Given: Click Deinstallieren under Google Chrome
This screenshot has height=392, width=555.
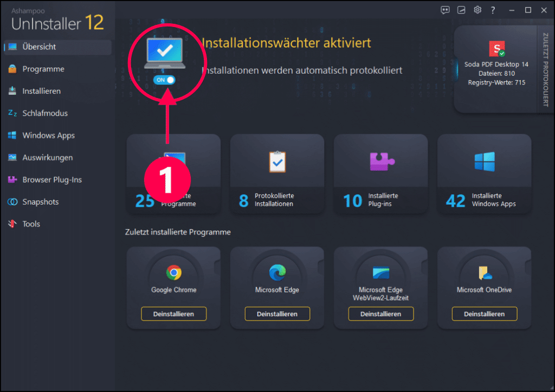Looking at the screenshot, I should click(174, 314).
